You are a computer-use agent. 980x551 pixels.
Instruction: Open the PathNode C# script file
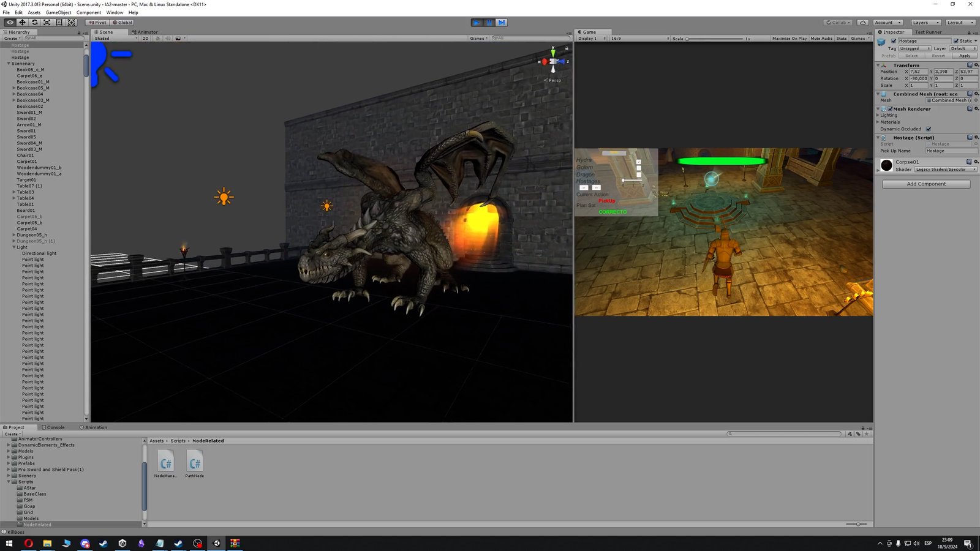click(x=195, y=463)
